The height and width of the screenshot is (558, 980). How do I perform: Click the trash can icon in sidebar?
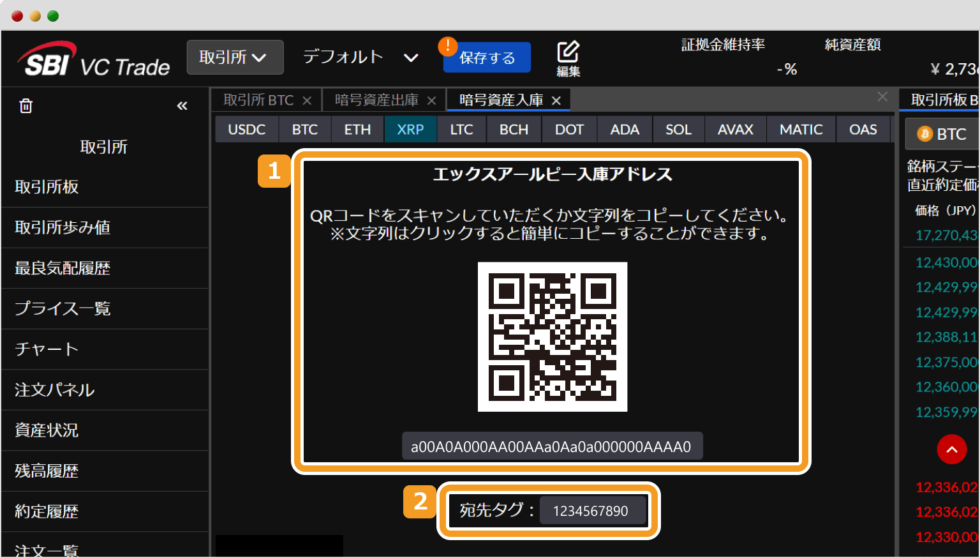pos(26,106)
